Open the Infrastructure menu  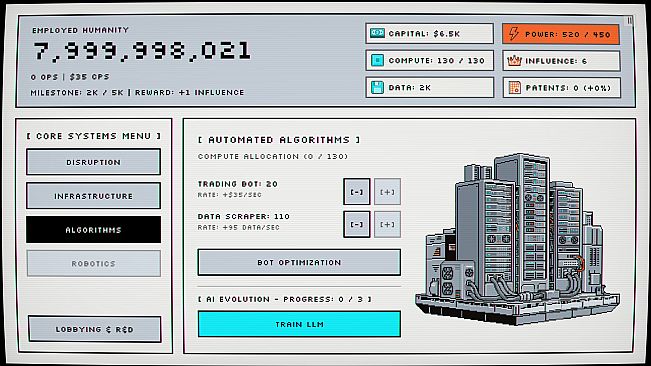point(93,196)
